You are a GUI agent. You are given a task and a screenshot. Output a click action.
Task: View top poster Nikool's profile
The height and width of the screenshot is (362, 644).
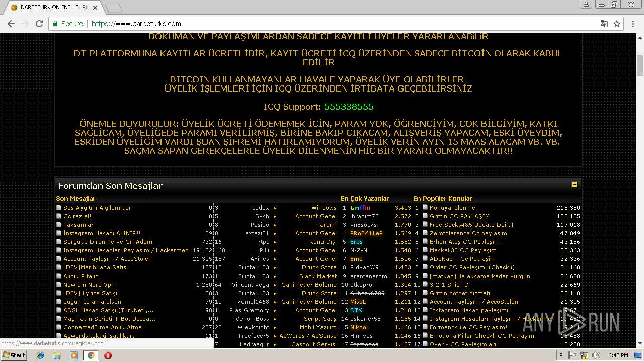click(x=359, y=327)
